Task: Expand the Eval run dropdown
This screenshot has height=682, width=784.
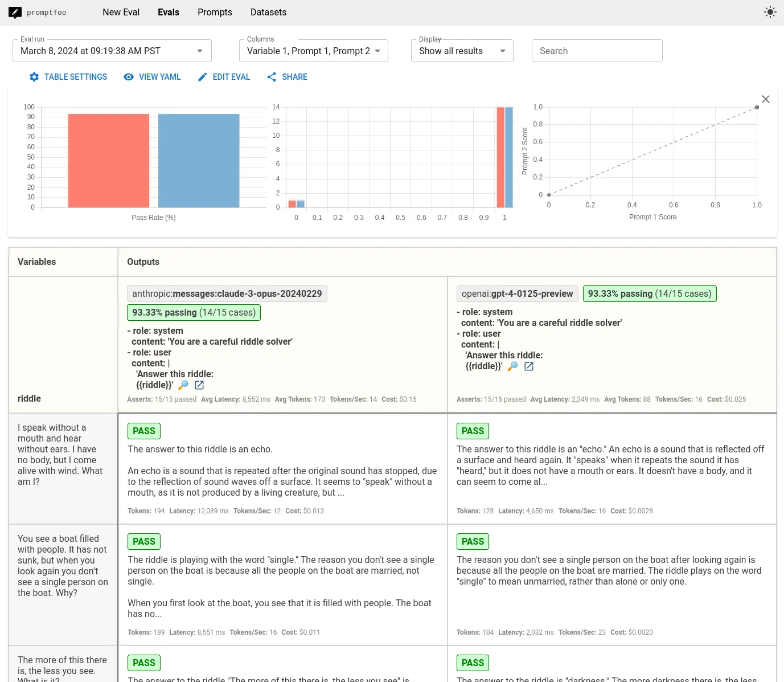Action: tap(112, 51)
